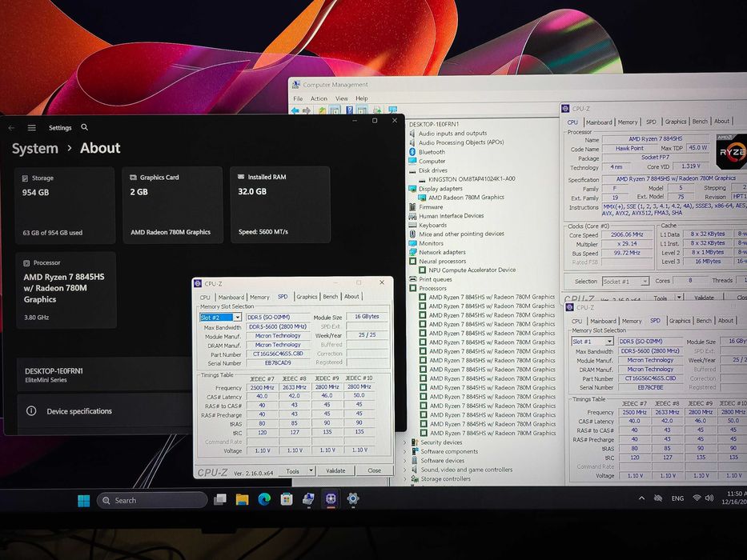
Task: Select Mice and other pointing devices
Action: click(x=461, y=234)
